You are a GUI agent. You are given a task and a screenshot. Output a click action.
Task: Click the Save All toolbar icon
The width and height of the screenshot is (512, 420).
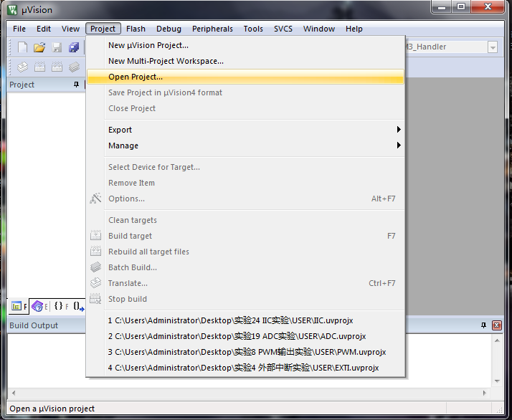[74, 47]
